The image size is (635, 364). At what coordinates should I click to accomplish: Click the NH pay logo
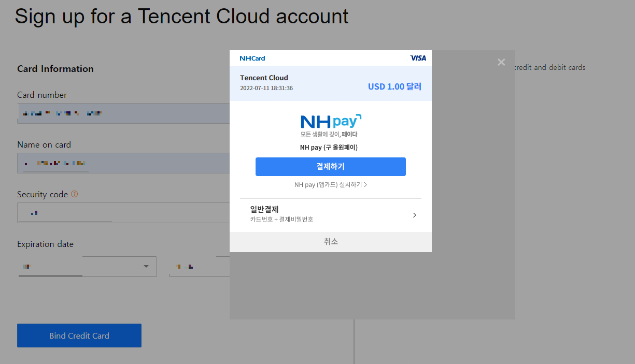pos(331,122)
